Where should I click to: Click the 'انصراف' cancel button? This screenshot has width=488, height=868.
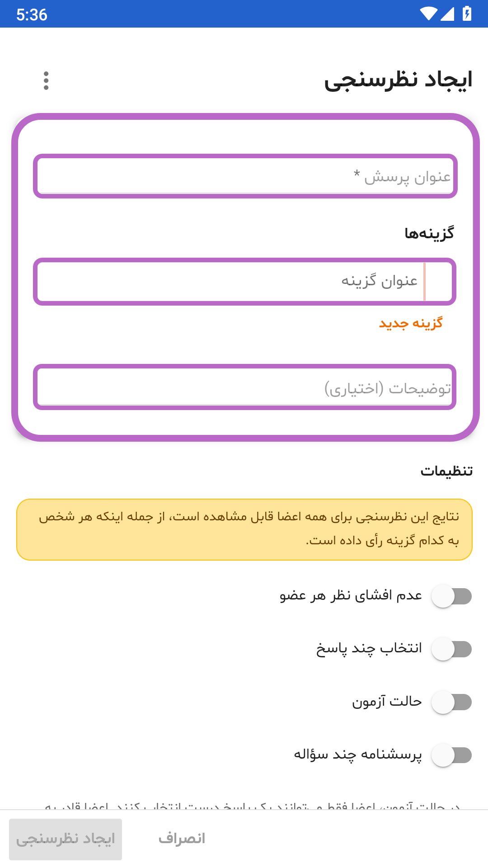[x=182, y=839]
